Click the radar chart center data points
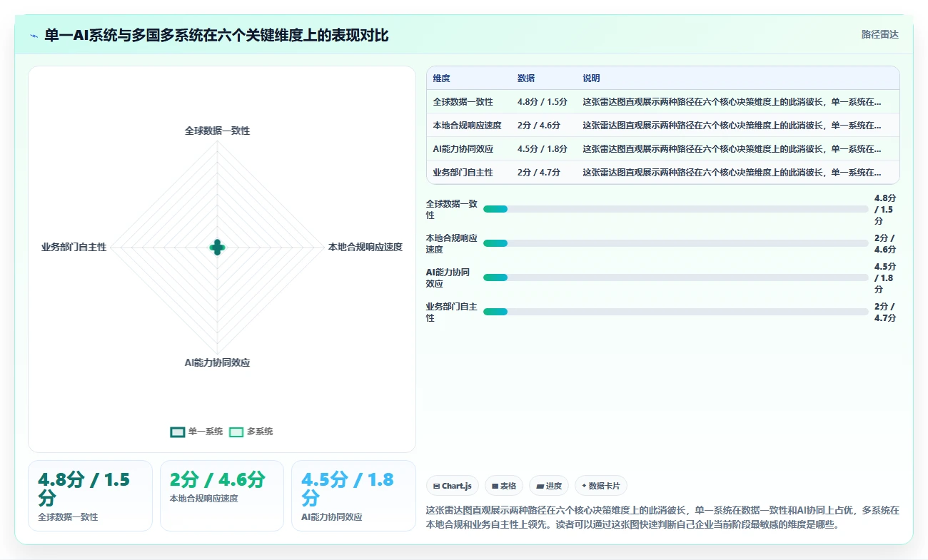Viewport: 928px width, 560px height. (x=217, y=248)
